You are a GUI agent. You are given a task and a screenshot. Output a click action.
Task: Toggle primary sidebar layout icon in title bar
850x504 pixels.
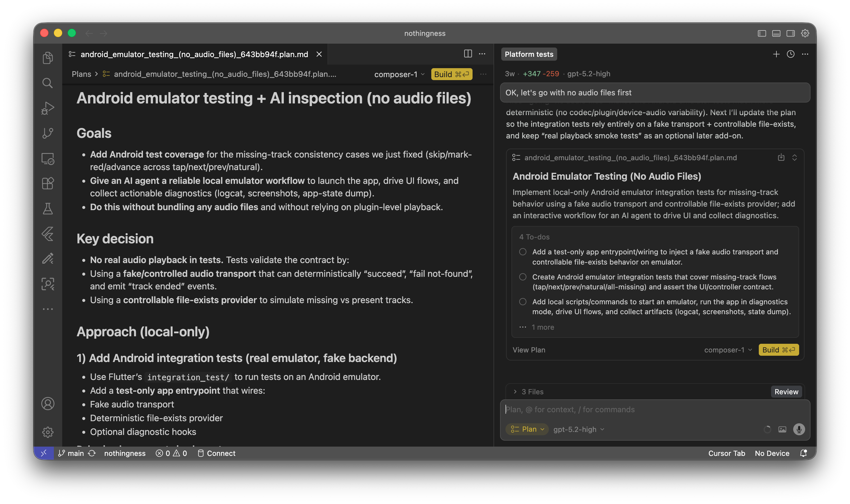click(762, 33)
